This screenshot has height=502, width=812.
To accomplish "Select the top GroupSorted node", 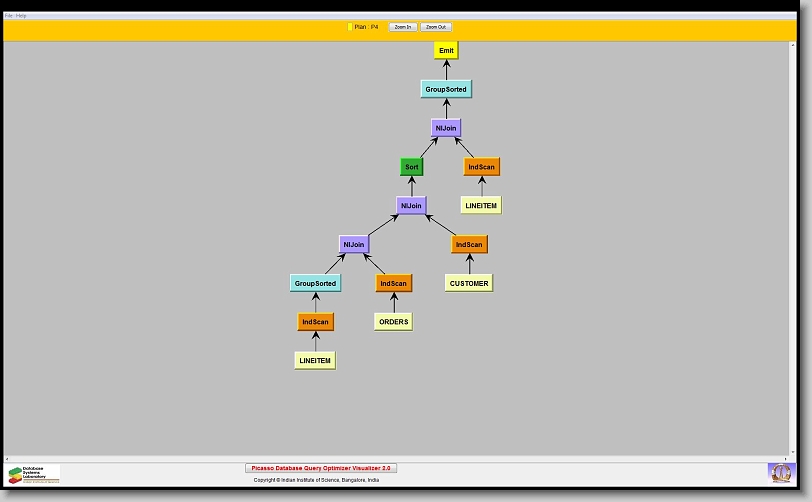I will tap(444, 89).
